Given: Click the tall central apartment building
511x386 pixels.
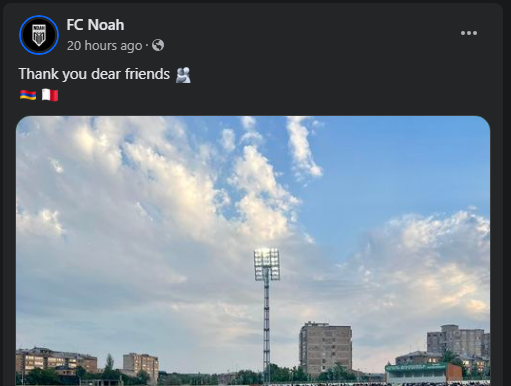Looking at the screenshot, I should click(x=325, y=349).
